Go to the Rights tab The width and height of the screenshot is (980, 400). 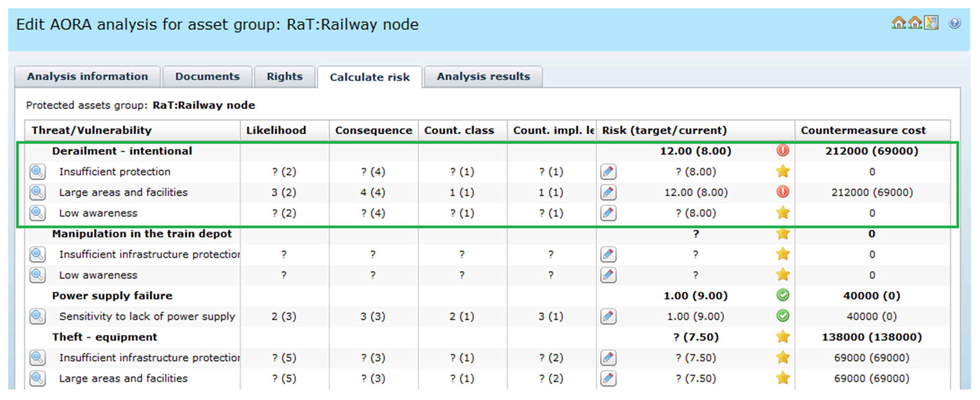click(x=285, y=77)
